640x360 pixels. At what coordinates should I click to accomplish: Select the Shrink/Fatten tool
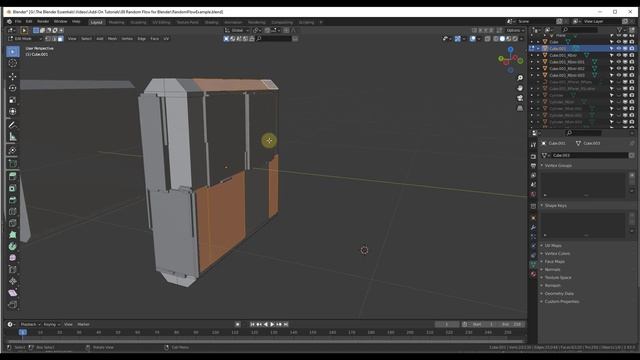pos(13,281)
